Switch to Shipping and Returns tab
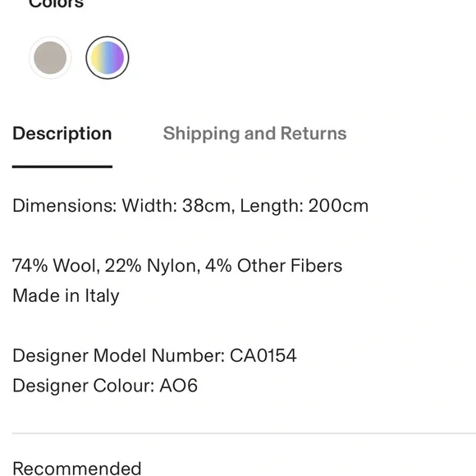The width and height of the screenshot is (476, 476). click(254, 134)
